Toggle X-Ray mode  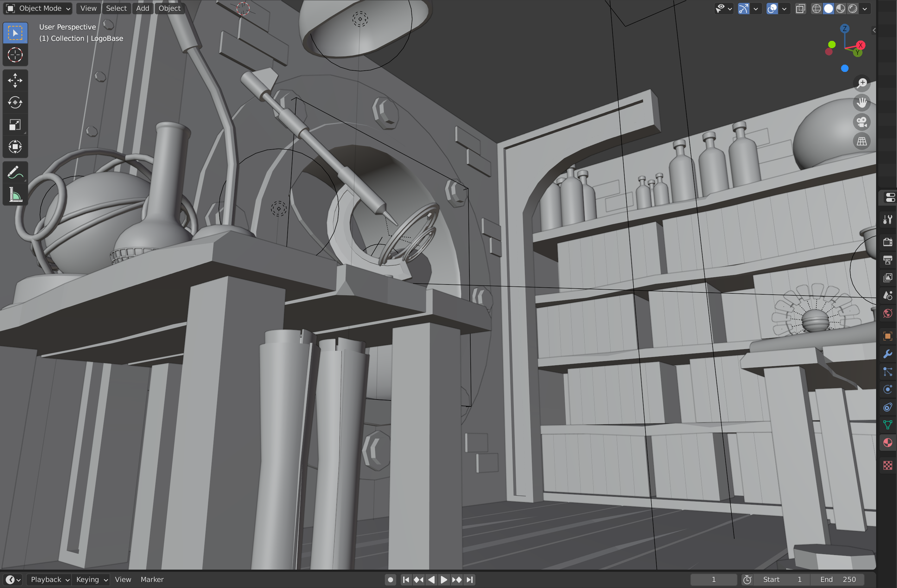point(800,9)
